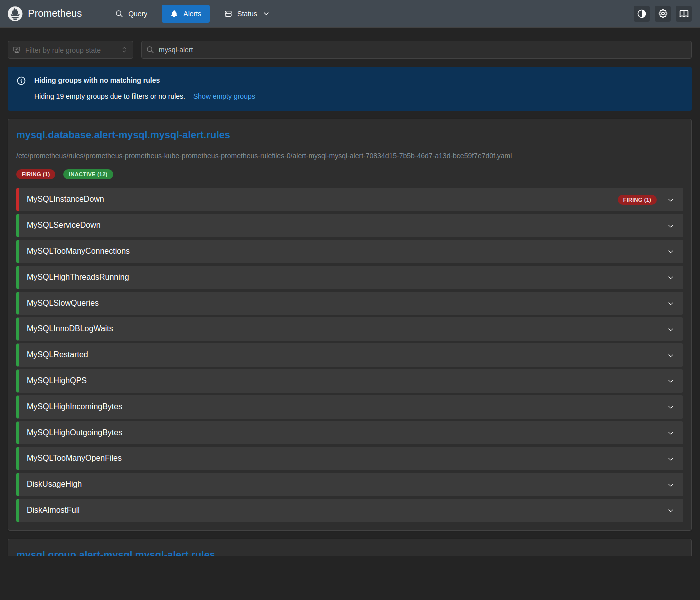
Task: Open the Status menu
Action: point(247,14)
